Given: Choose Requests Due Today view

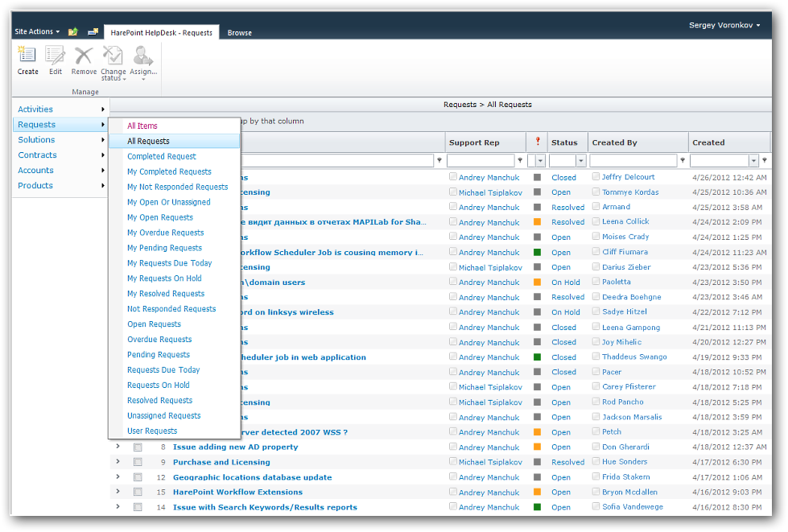Looking at the screenshot, I should point(163,369).
